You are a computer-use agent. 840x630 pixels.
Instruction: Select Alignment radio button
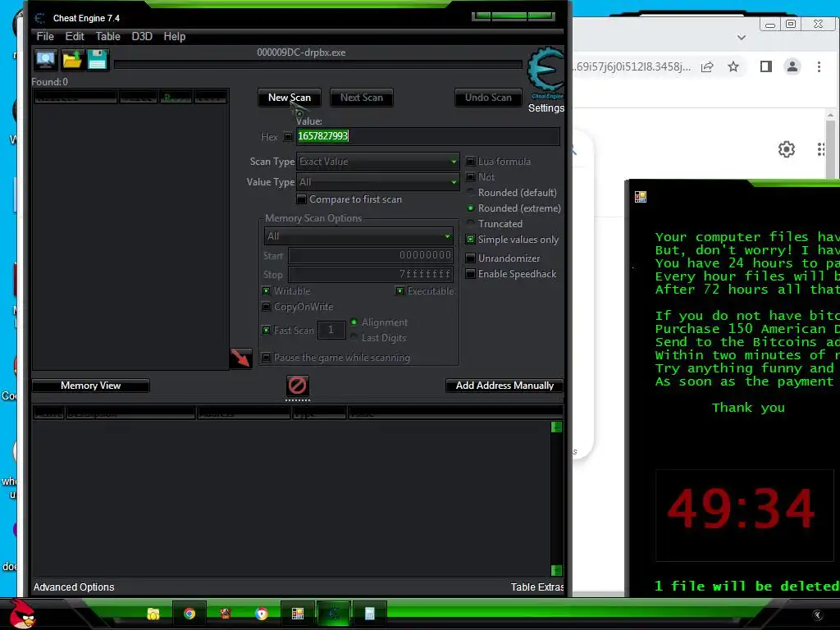(x=354, y=322)
